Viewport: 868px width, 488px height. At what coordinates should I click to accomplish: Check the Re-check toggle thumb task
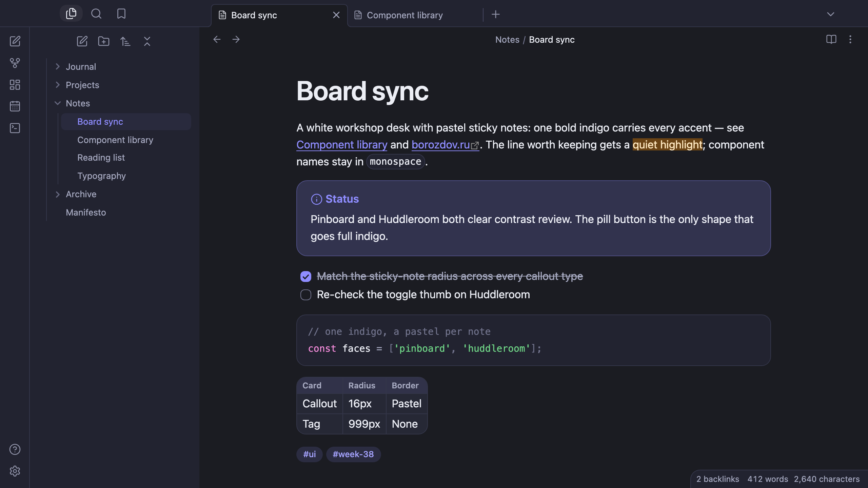[x=306, y=295]
